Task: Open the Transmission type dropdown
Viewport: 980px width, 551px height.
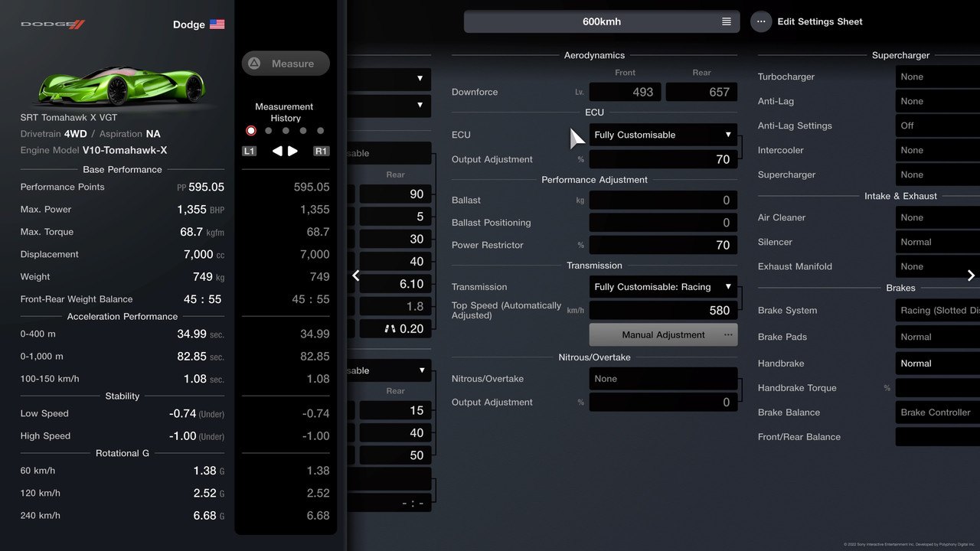Action: point(663,287)
